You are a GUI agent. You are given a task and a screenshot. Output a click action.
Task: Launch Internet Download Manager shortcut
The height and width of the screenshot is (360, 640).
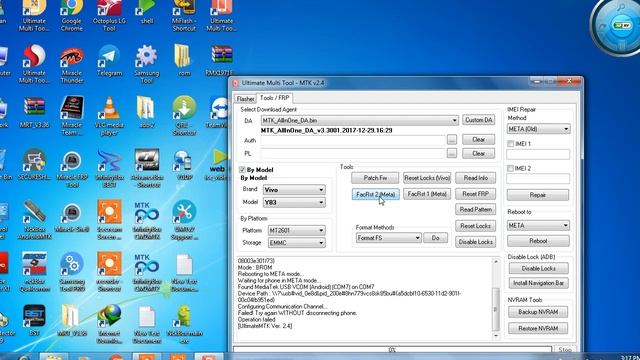[x=109, y=324]
